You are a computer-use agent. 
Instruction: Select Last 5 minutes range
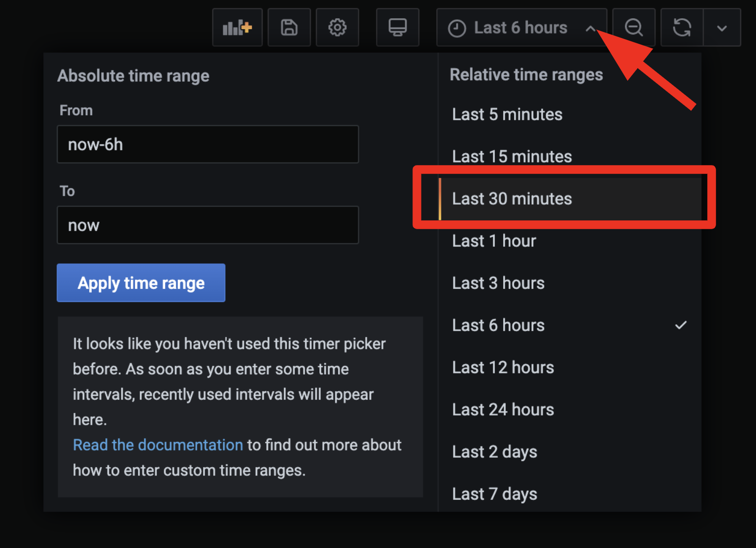pyautogui.click(x=507, y=114)
